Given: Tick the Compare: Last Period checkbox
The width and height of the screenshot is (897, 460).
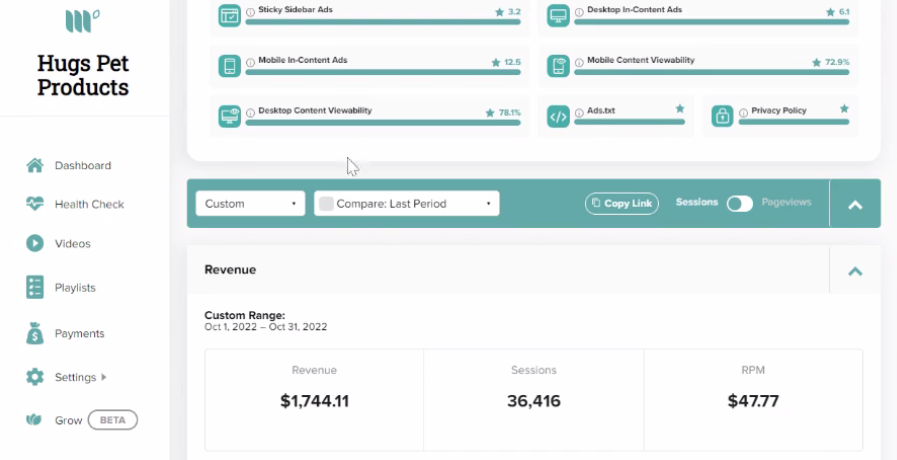Looking at the screenshot, I should click(x=326, y=204).
